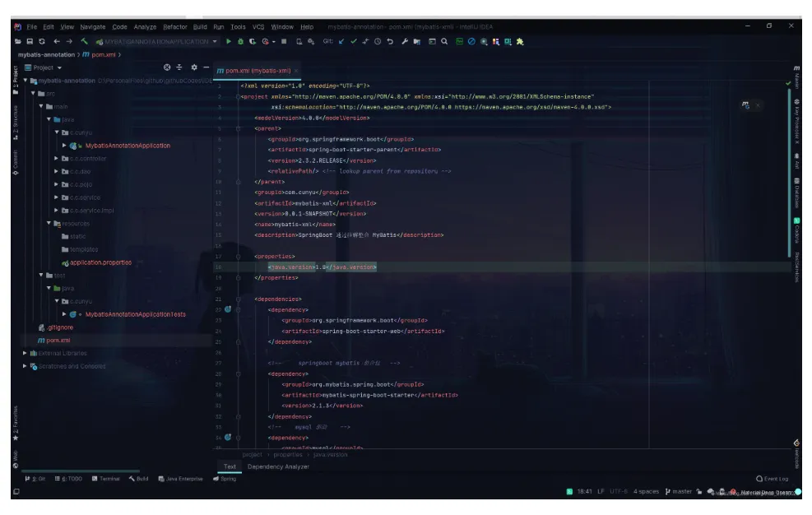Show Git history with the clock icon
The height and width of the screenshot is (515, 812).
tap(378, 41)
